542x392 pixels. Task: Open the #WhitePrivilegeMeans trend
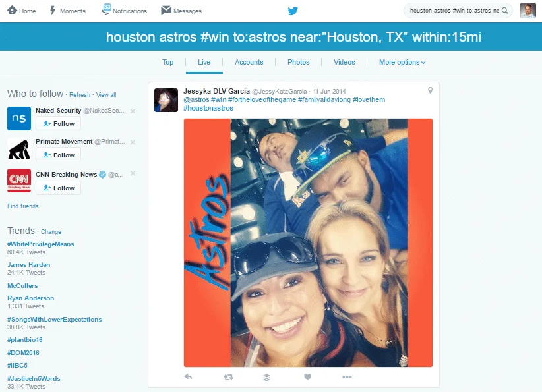(40, 244)
